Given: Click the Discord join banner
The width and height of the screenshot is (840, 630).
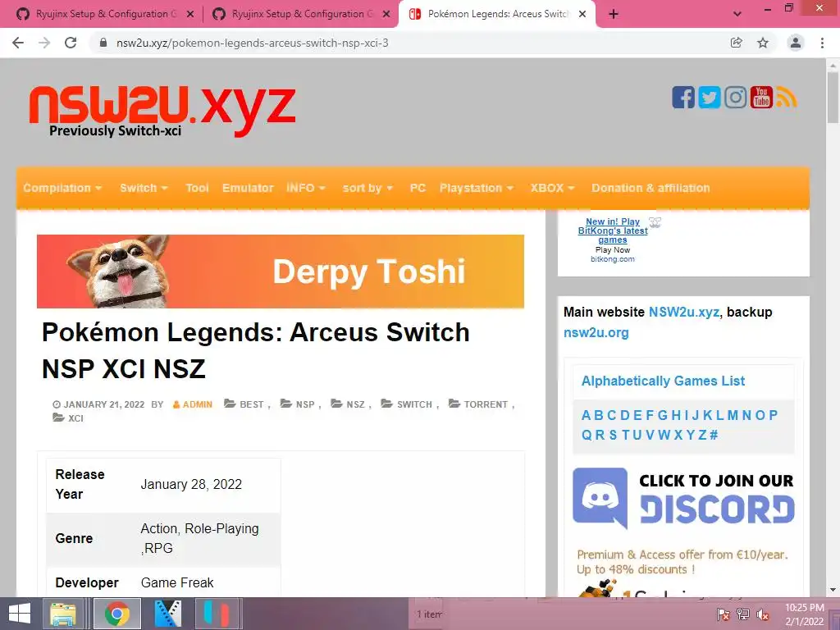Looking at the screenshot, I should tap(683, 499).
